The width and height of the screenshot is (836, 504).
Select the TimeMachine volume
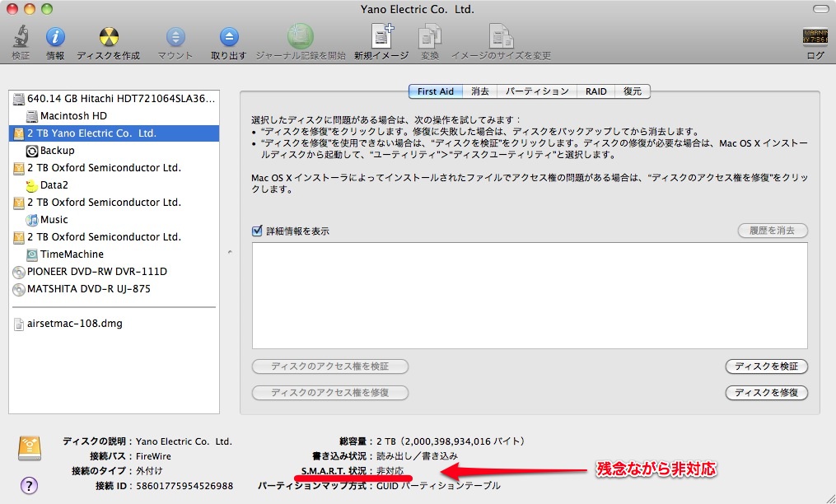coord(114,254)
